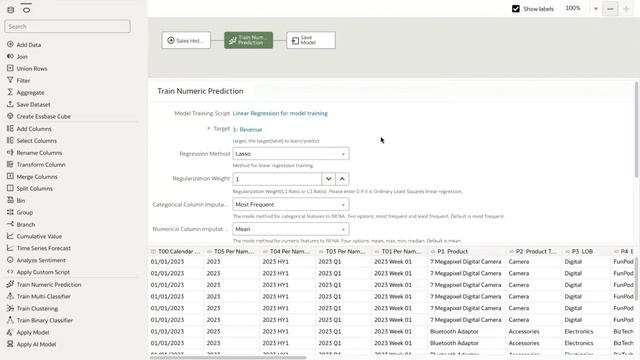Click the Train Multi-Classifier icon
The image size is (640, 360).
click(x=10, y=296)
